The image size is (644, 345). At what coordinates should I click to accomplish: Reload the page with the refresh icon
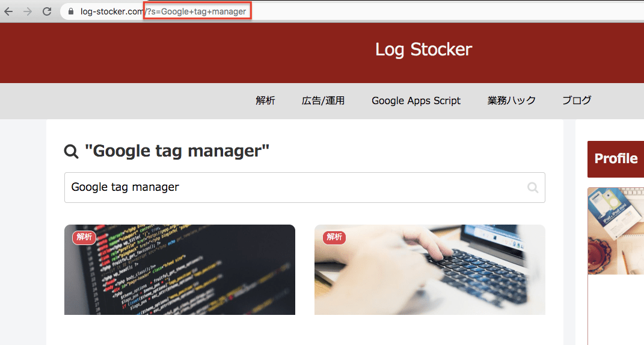point(47,11)
